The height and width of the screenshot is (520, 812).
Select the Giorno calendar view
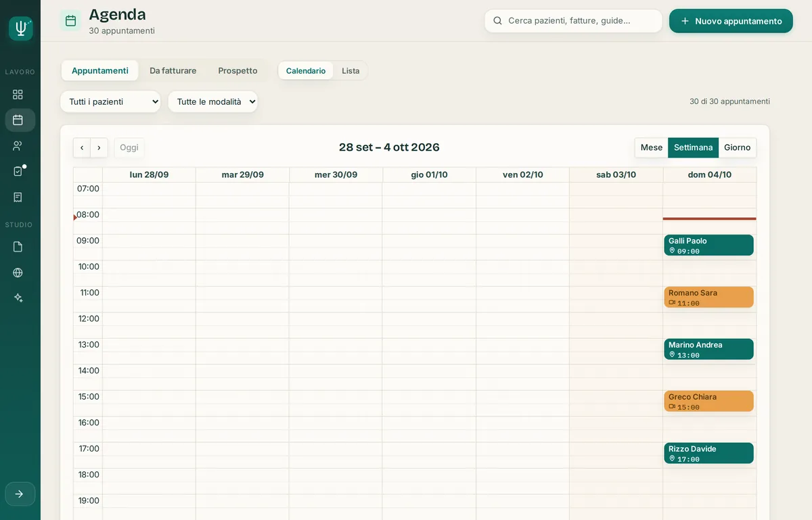pyautogui.click(x=738, y=147)
